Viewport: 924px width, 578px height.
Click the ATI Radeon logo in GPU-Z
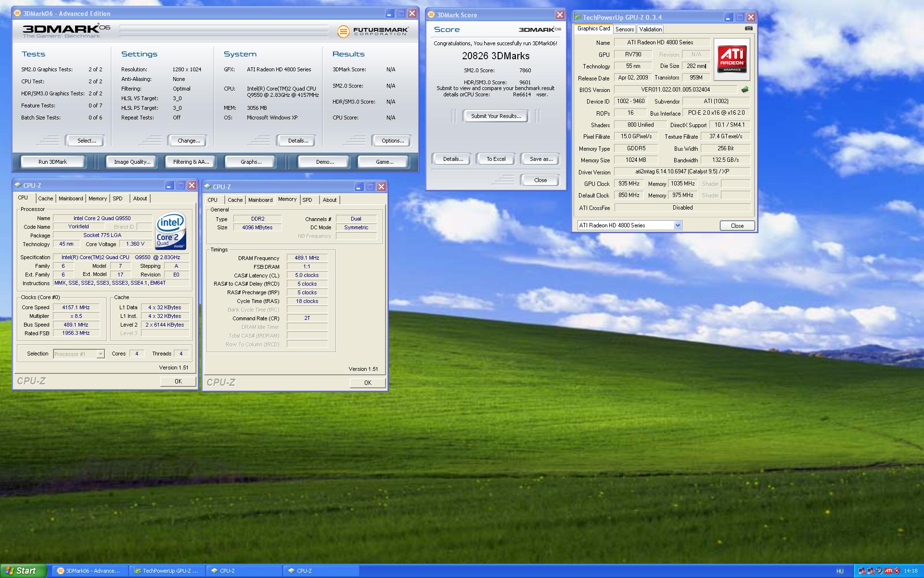tap(731, 59)
